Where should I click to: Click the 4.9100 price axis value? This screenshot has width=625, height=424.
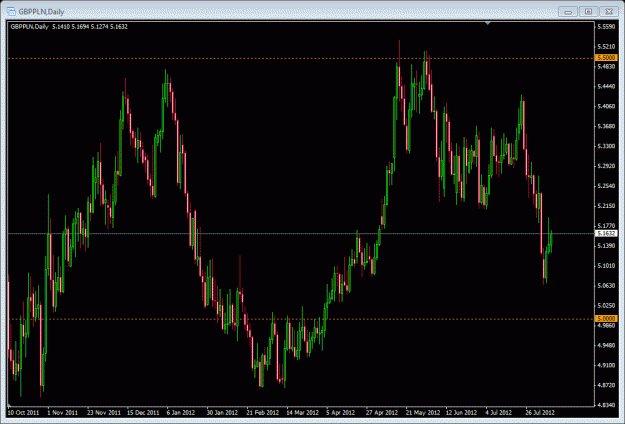tap(606, 365)
